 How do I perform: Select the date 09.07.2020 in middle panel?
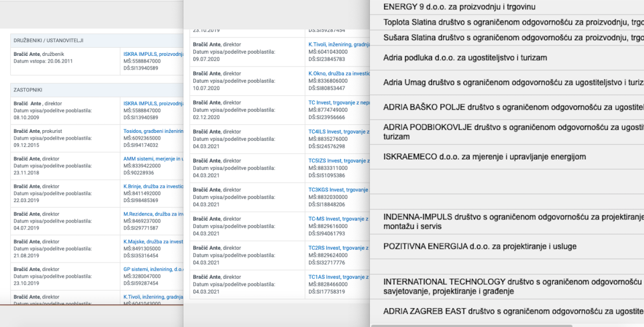pyautogui.click(x=206, y=59)
